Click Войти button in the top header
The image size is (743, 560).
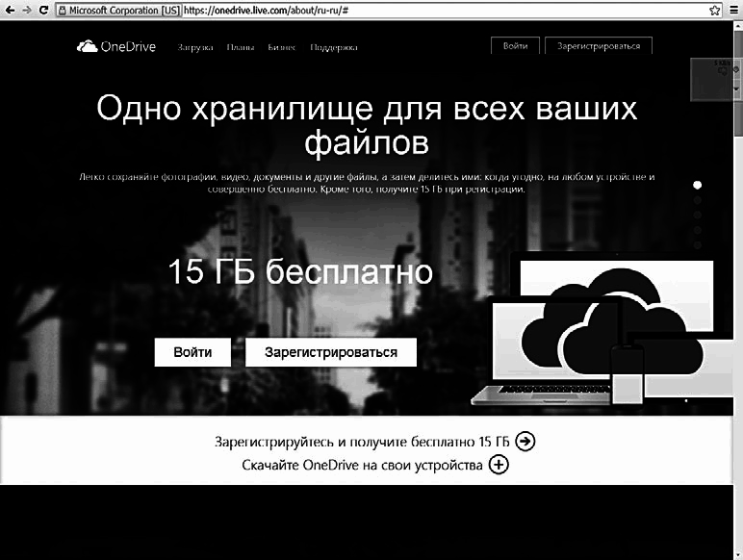point(515,46)
